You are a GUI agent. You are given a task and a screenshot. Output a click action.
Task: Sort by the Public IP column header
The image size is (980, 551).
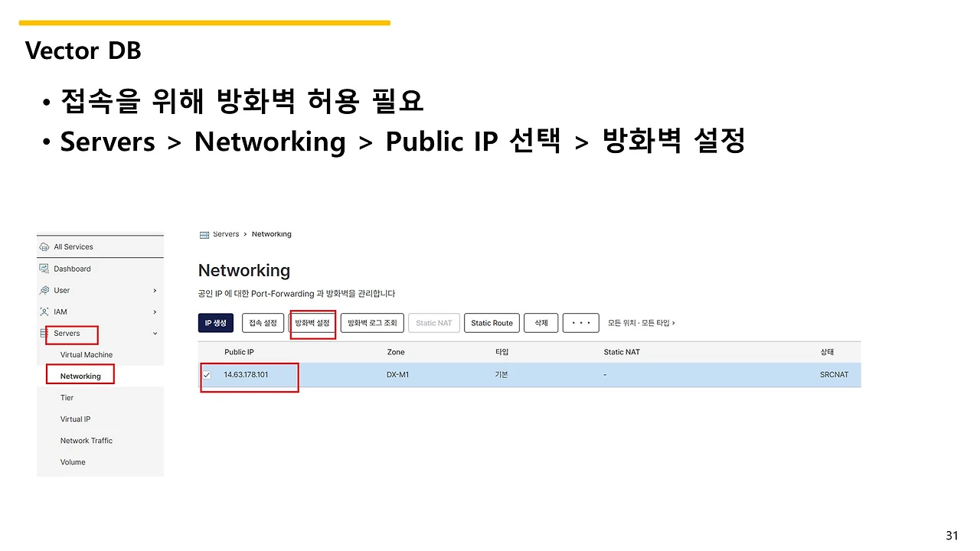click(x=239, y=352)
